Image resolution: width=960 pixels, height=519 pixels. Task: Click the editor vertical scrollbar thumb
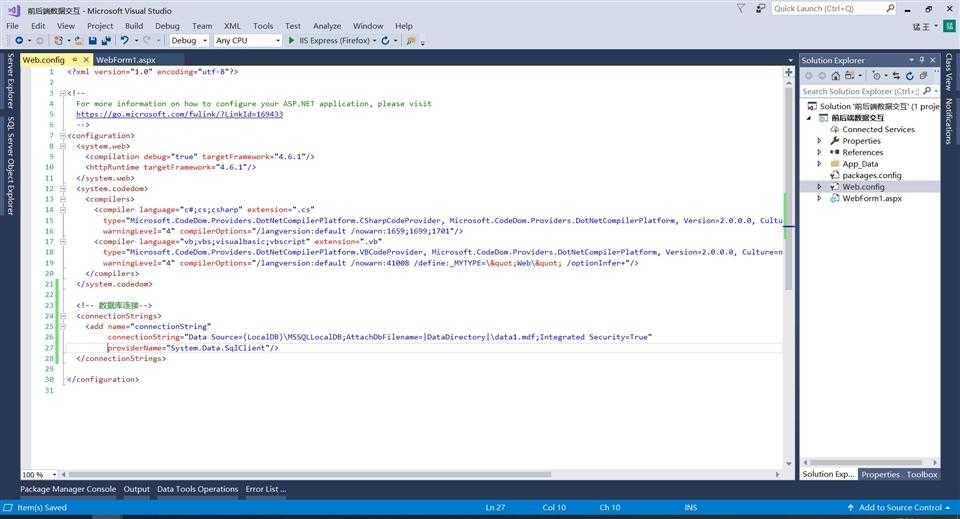(x=789, y=187)
